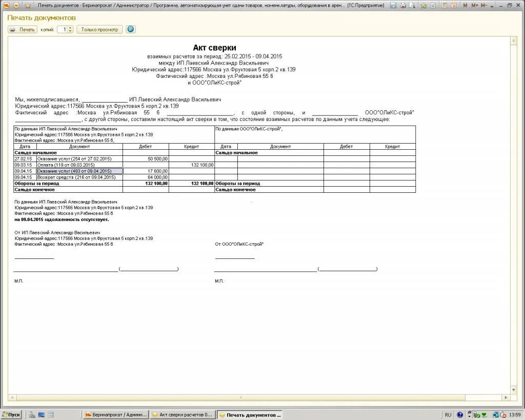The width and height of the screenshot is (525, 420).
Task: Select cell Оказание услуг (493 от 09.04.2015)
Action: point(79,171)
